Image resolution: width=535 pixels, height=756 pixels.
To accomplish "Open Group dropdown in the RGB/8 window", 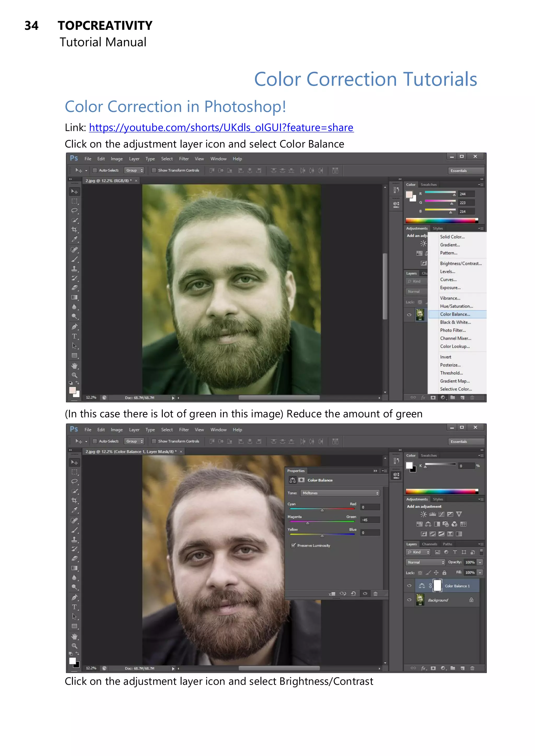I will [134, 170].
